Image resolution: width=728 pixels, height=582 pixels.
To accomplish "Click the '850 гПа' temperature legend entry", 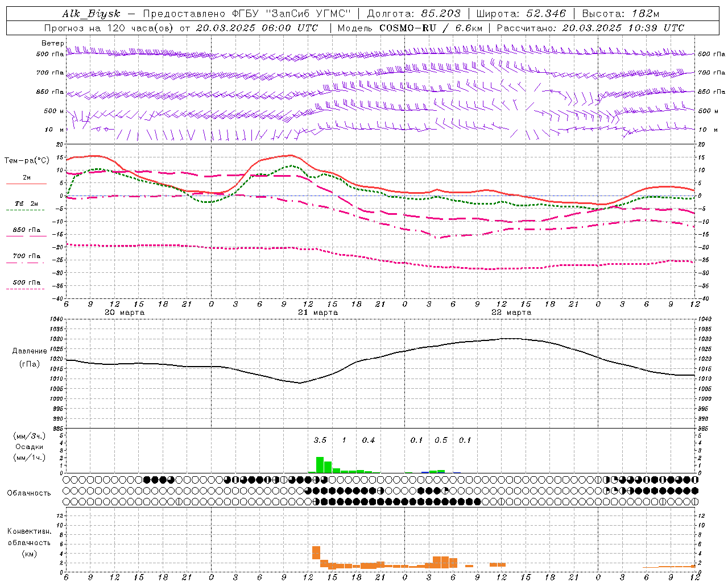I will click(x=27, y=230).
